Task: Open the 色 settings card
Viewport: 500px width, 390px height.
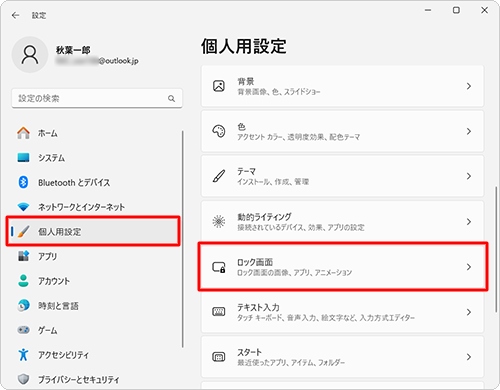Action: 342,131
